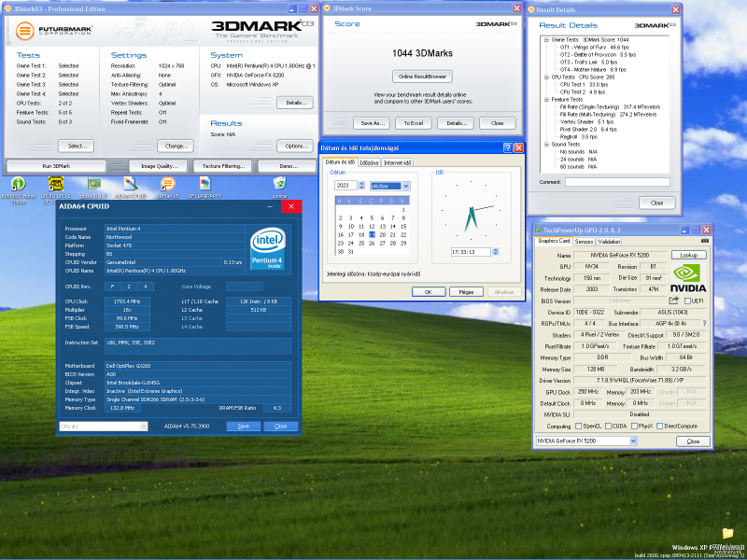The width and height of the screenshot is (747, 560).
Task: Open the CPUID CPU-Z desktop shortcut
Action: [56, 184]
